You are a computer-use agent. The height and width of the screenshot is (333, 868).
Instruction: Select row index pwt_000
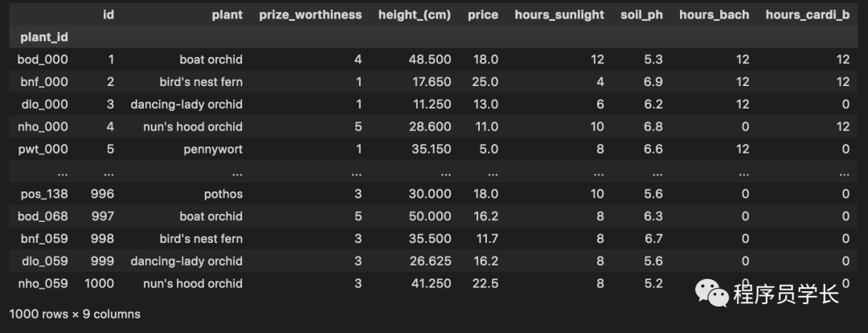point(43,149)
